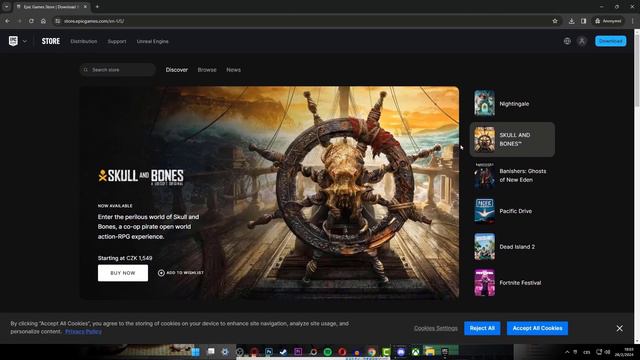
Task: Show hidden system tray icons
Action: click(567, 352)
